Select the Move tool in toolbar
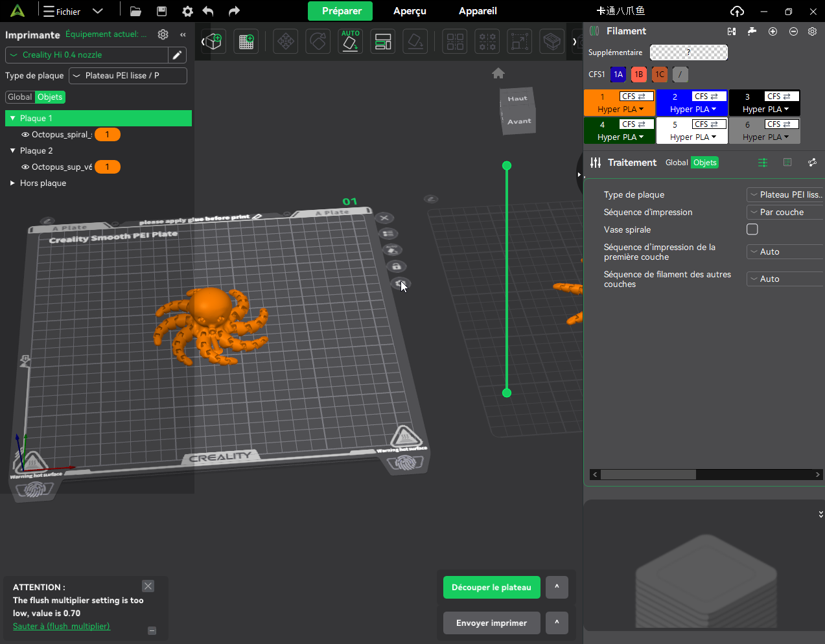Screen dimensions: 825x644 [x=286, y=41]
